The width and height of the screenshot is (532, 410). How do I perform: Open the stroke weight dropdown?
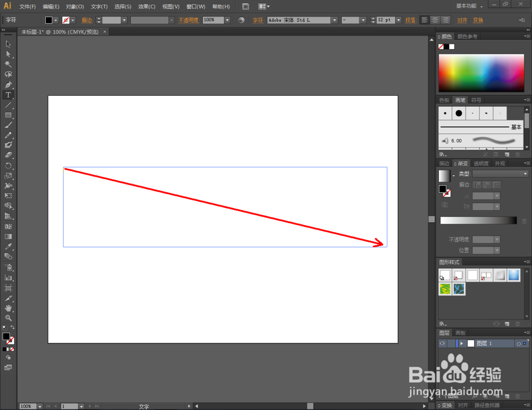124,20
